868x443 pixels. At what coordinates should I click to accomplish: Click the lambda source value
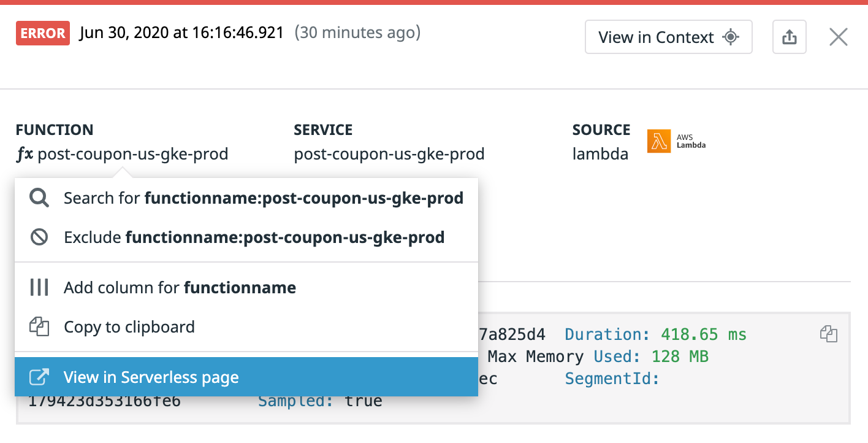click(600, 154)
